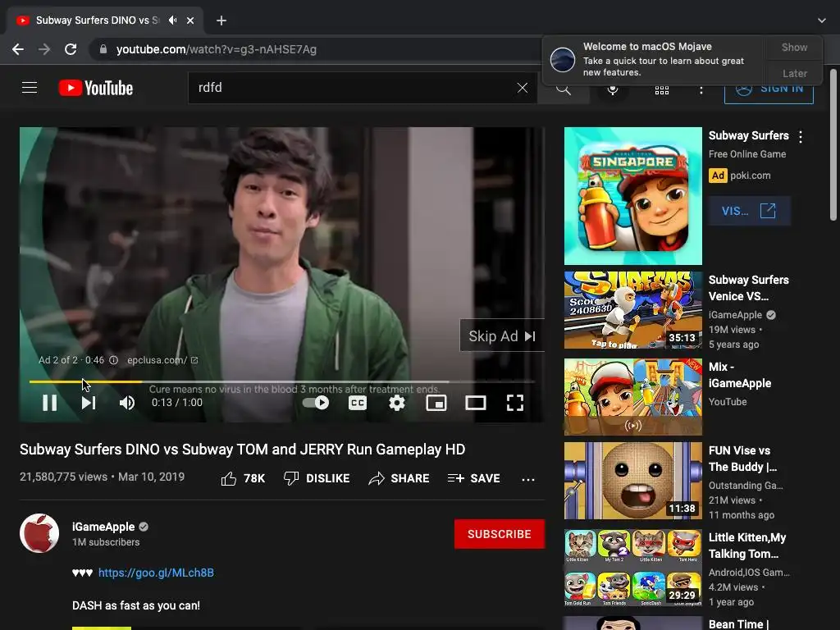Enter full screen mode icon

click(515, 403)
